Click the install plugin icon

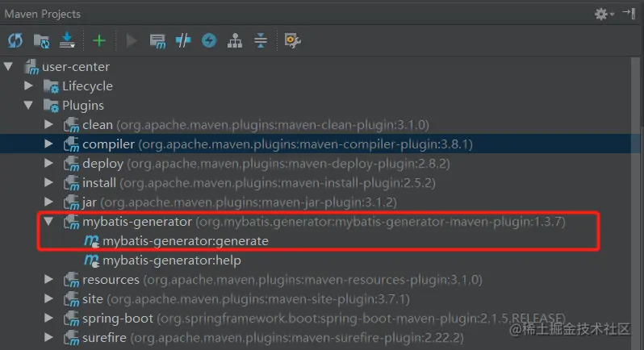pos(71,182)
